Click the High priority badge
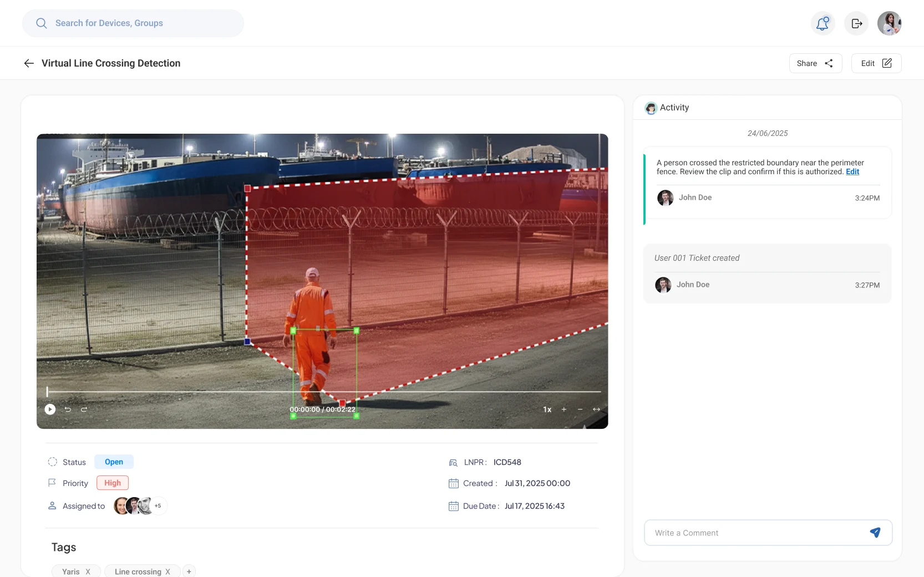Image resolution: width=924 pixels, height=577 pixels. point(113,483)
